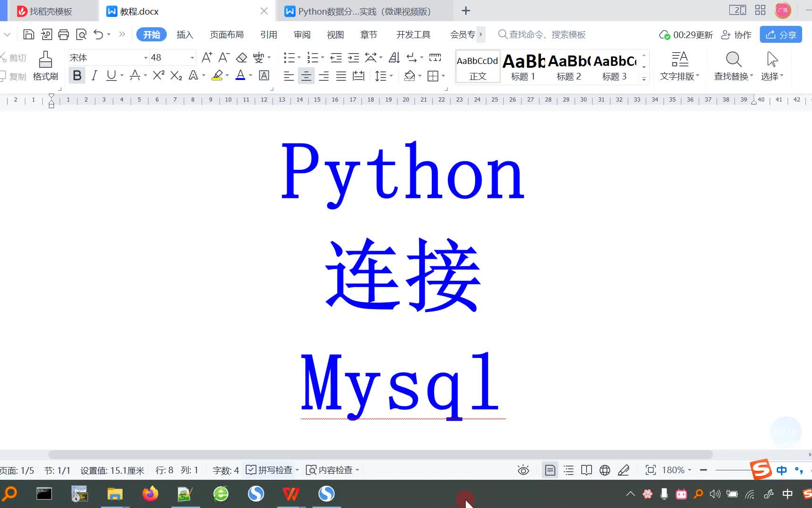
Task: Apply Superscript X² formatting
Action: (x=159, y=75)
